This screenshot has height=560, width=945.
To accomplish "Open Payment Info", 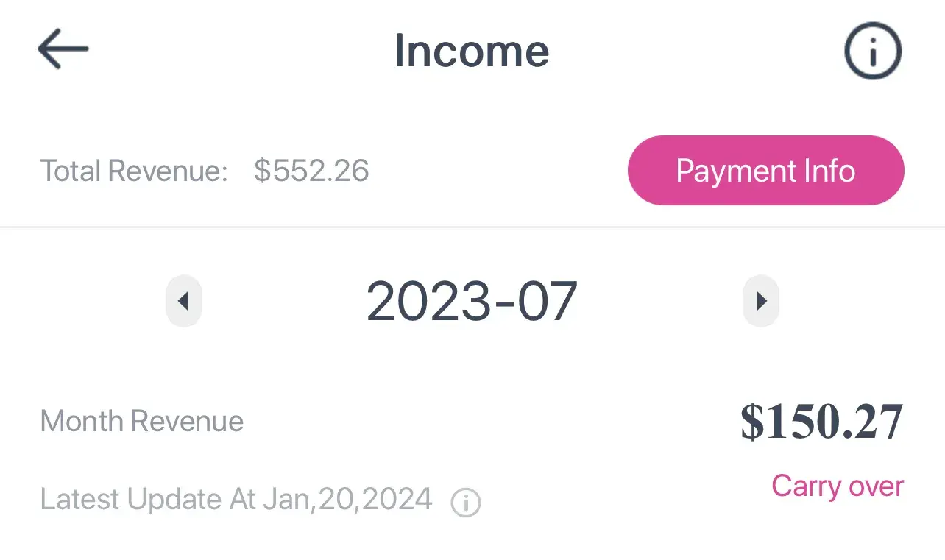I will click(765, 171).
